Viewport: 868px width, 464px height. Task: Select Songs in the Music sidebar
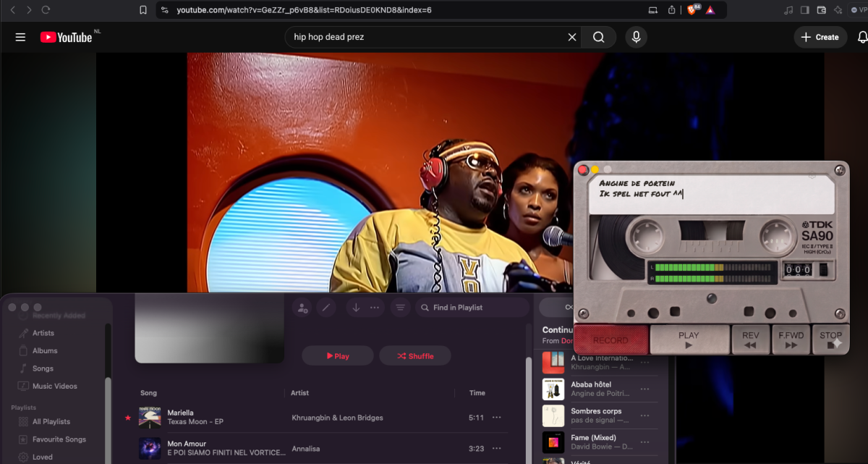[43, 368]
